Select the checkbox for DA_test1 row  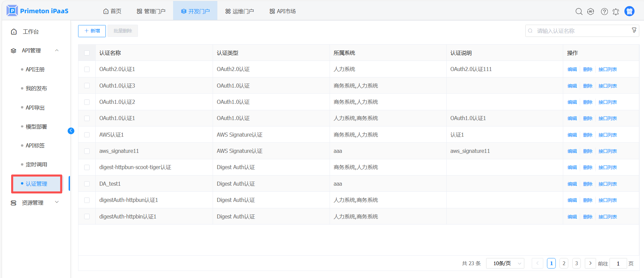tap(87, 184)
